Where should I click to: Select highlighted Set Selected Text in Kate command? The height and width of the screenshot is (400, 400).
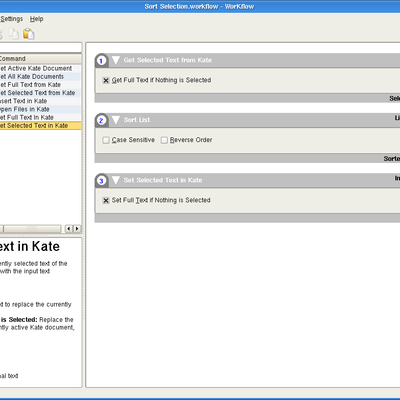point(40,126)
